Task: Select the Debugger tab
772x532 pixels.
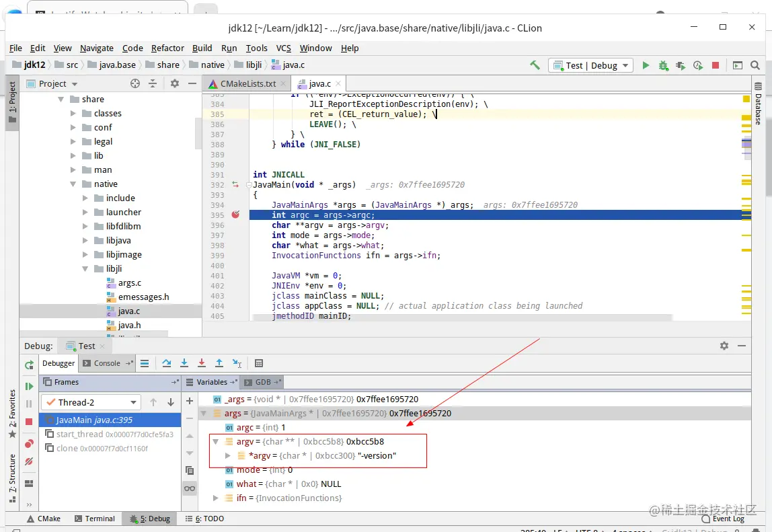Action: (x=59, y=363)
